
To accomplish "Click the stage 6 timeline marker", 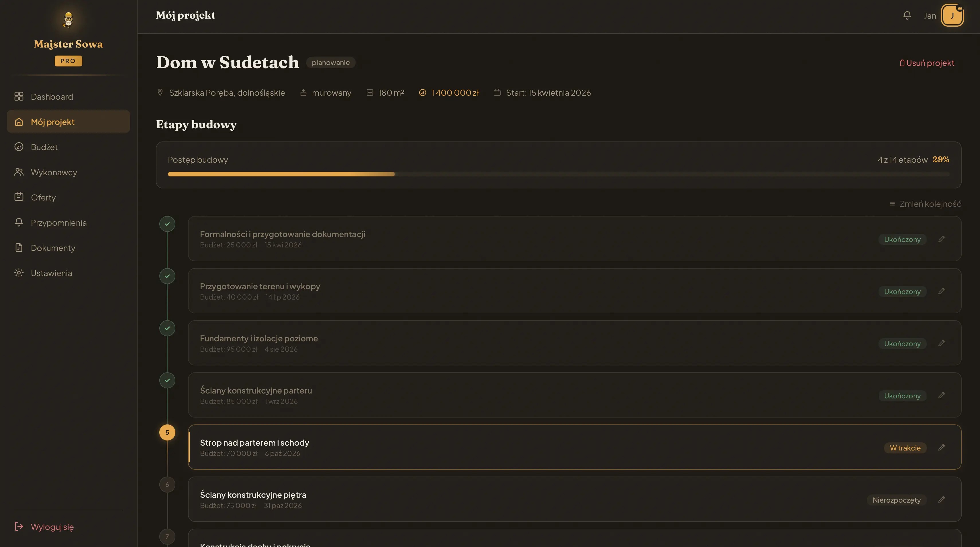I will (x=167, y=484).
